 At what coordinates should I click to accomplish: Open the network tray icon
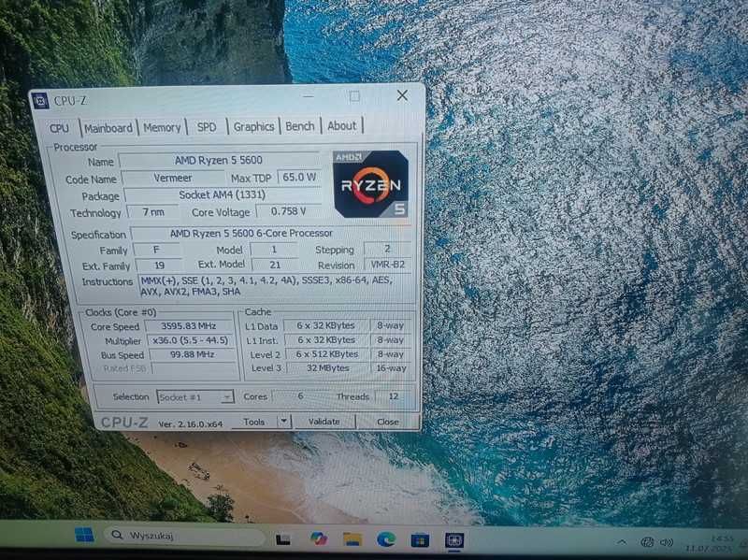pos(647,542)
